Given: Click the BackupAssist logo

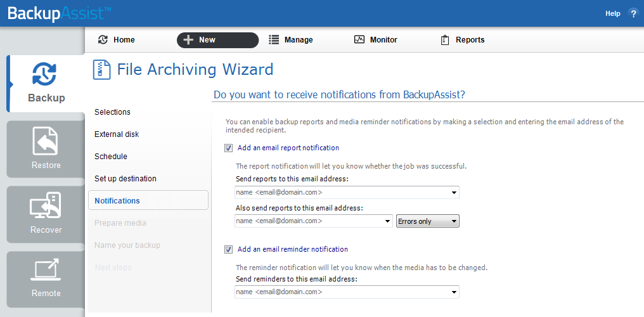Looking at the screenshot, I should tap(59, 13).
